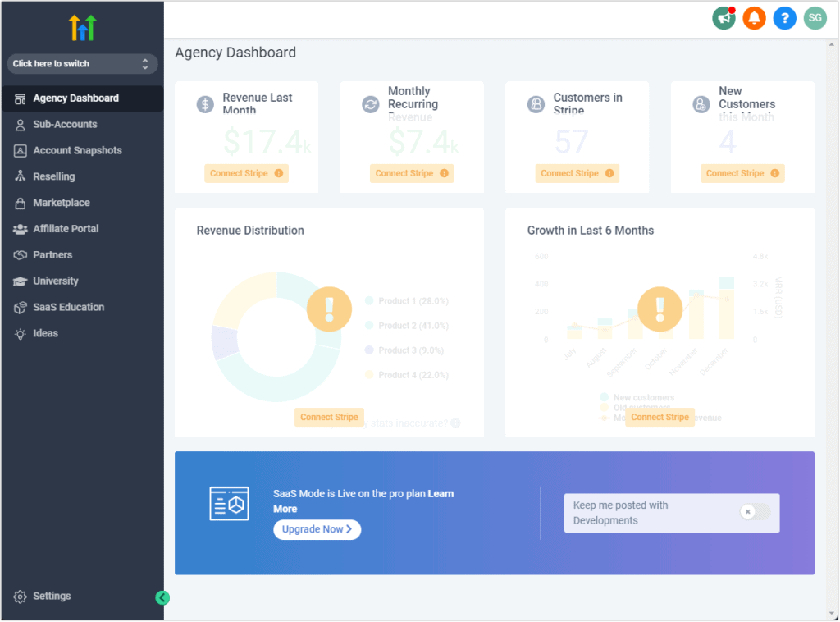Click the icon beside New Customers this Month
The height and width of the screenshot is (622, 840).
pos(701,104)
